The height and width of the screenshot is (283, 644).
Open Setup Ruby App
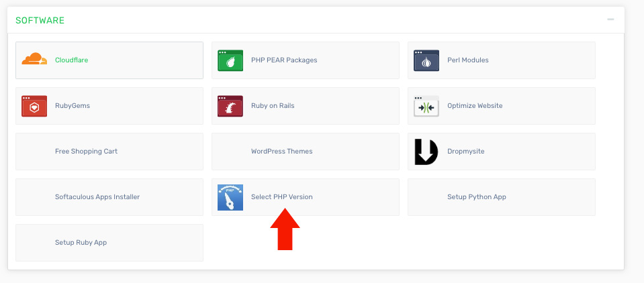pos(81,243)
